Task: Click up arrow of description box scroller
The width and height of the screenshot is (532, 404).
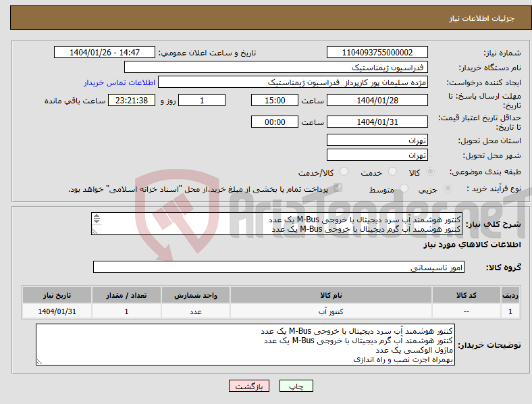Action: point(97,216)
